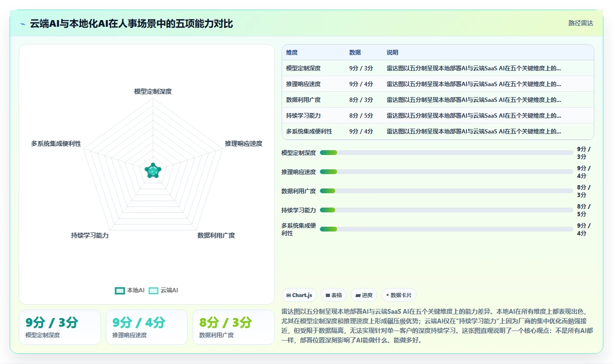Click the 8分 / 3分 value in 数据利用广度 table row
The height and width of the screenshot is (364, 613).
click(362, 100)
